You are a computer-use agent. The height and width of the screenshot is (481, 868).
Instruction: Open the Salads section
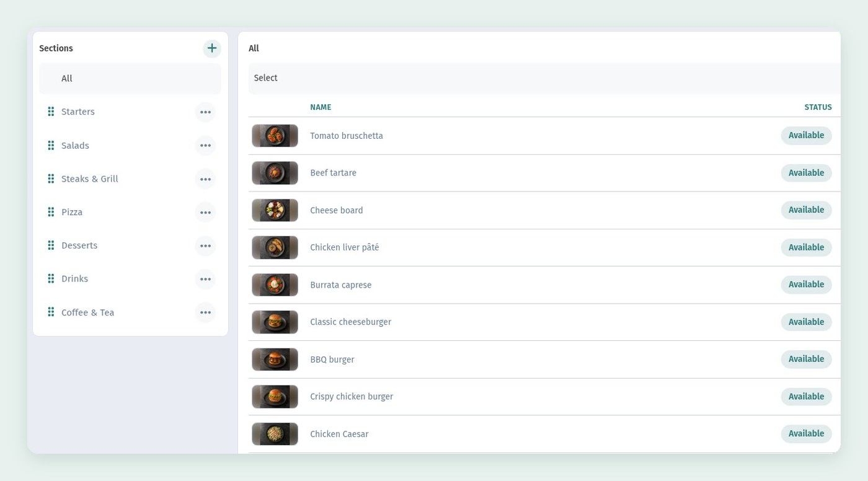pos(75,146)
